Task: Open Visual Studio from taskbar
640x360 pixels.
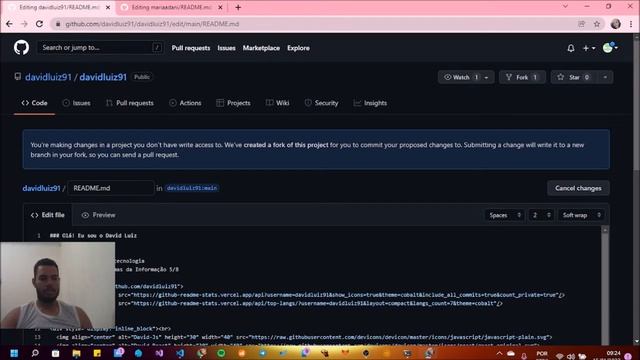Action: [x=159, y=353]
